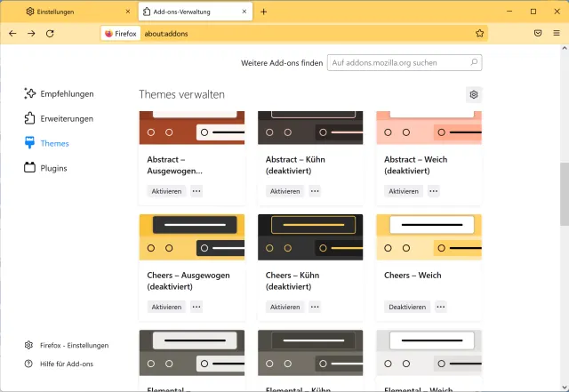Open the Elemental – Weich theme preview

tap(429, 353)
